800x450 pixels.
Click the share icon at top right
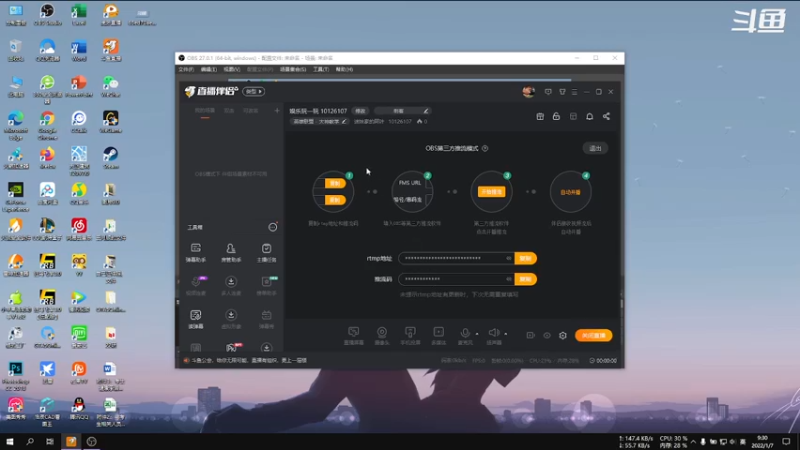click(x=606, y=116)
